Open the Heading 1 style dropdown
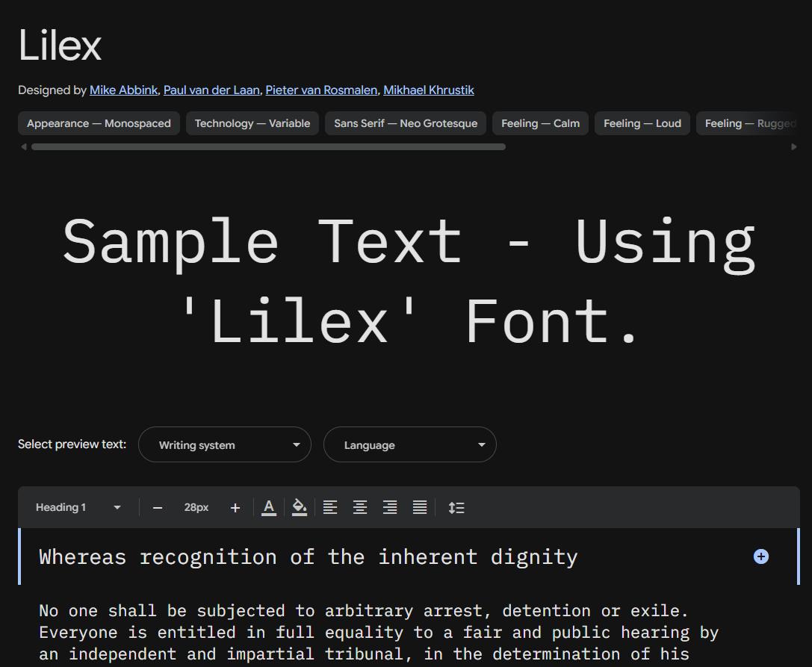Image resolution: width=812 pixels, height=667 pixels. pos(78,507)
